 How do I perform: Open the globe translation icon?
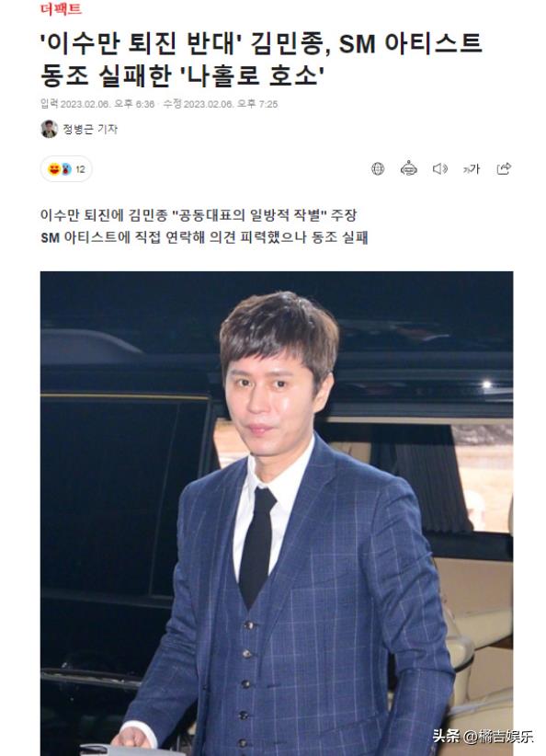click(x=378, y=168)
